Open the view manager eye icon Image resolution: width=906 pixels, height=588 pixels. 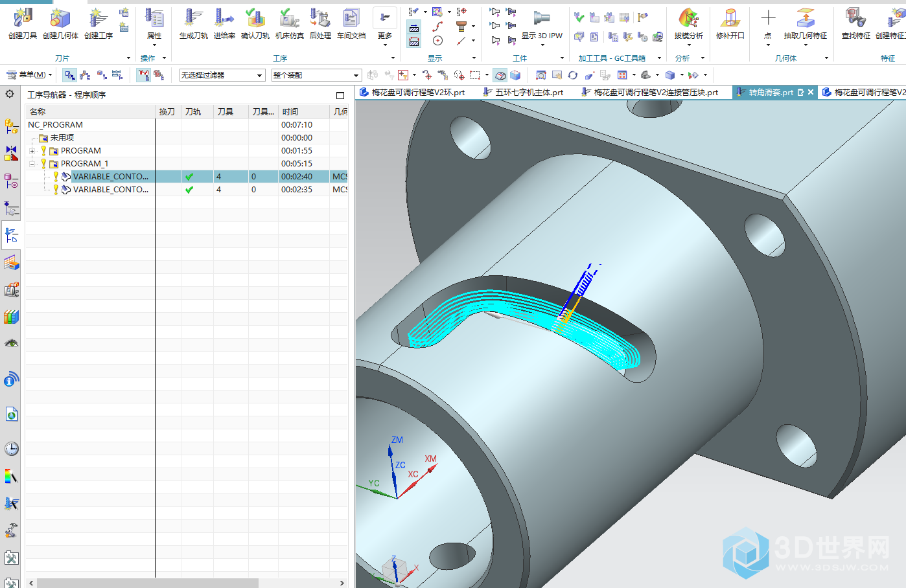tap(11, 343)
